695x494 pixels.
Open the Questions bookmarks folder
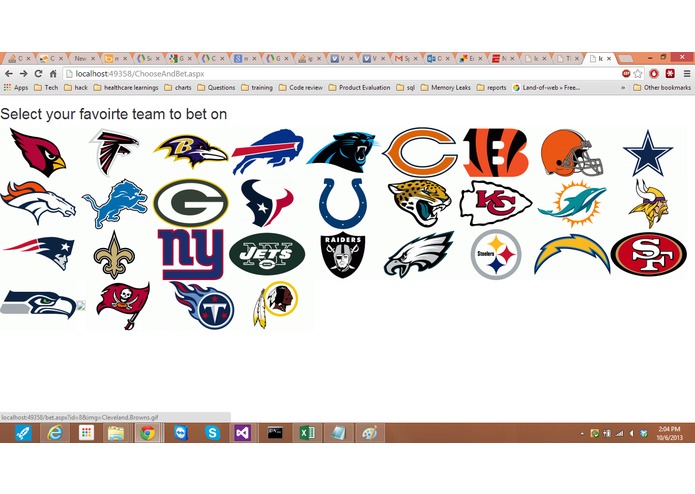216,88
